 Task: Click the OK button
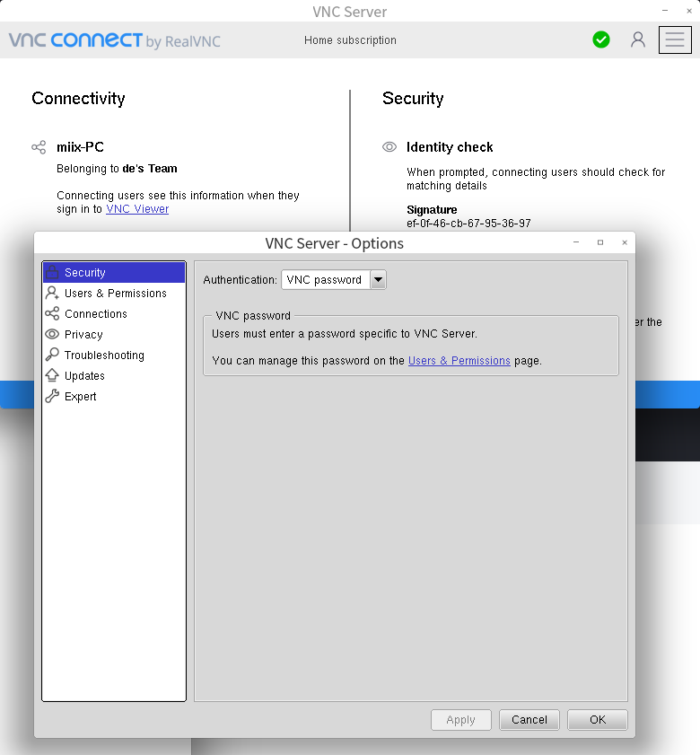pyautogui.click(x=598, y=720)
